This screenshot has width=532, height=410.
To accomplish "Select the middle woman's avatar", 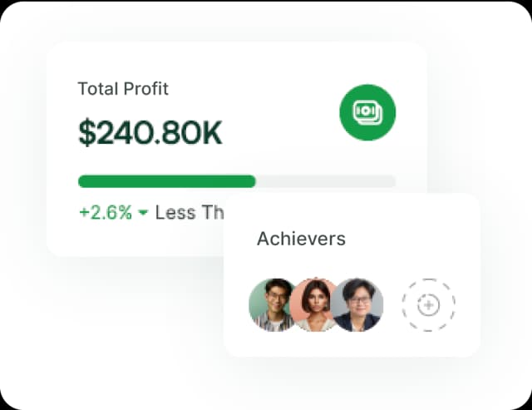I will (x=316, y=304).
